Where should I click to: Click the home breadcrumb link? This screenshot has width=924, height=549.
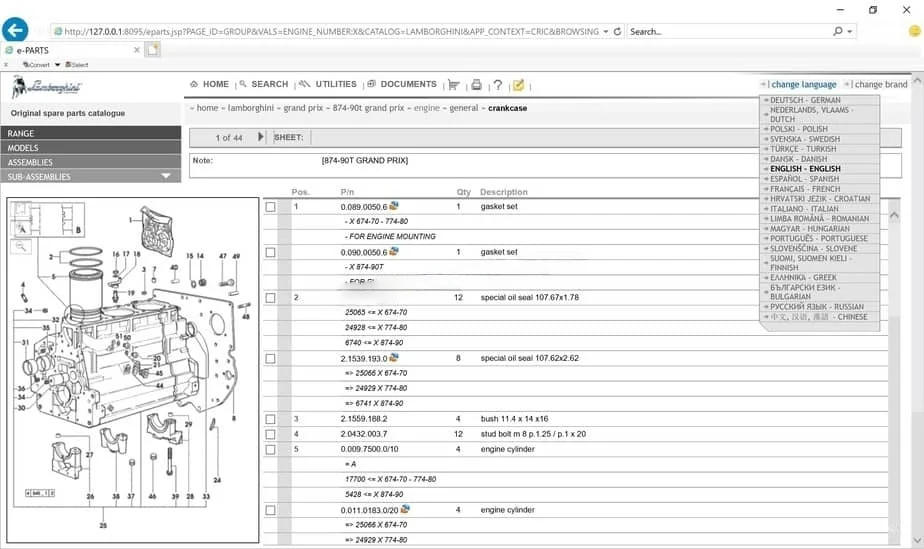pos(207,108)
